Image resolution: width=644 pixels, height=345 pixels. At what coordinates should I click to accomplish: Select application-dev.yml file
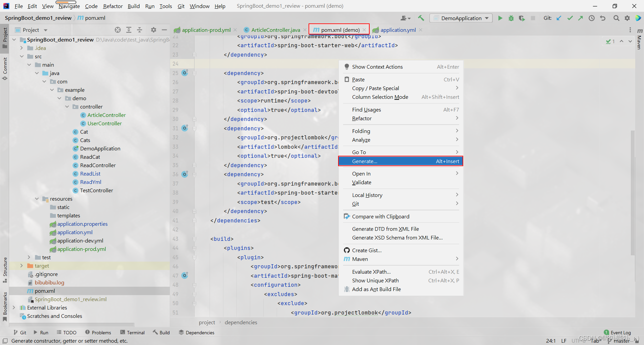pyautogui.click(x=80, y=240)
